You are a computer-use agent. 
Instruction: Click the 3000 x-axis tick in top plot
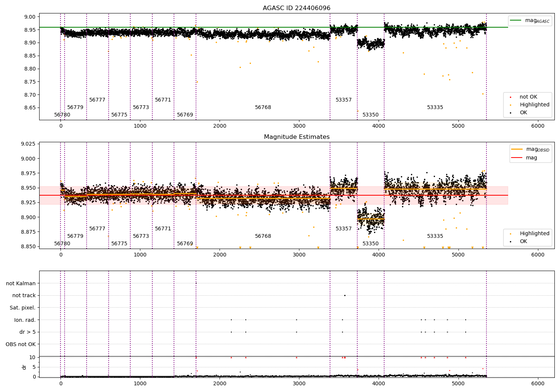(299, 126)
